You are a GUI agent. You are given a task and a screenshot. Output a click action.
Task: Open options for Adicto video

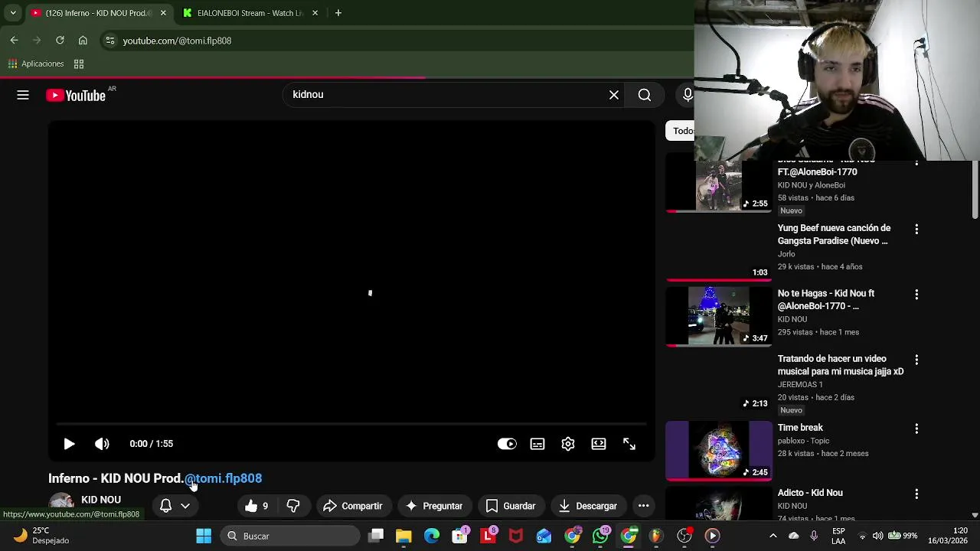[916, 494]
